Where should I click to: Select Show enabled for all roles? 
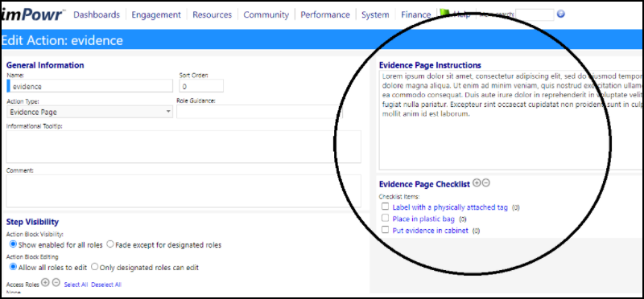[13, 244]
